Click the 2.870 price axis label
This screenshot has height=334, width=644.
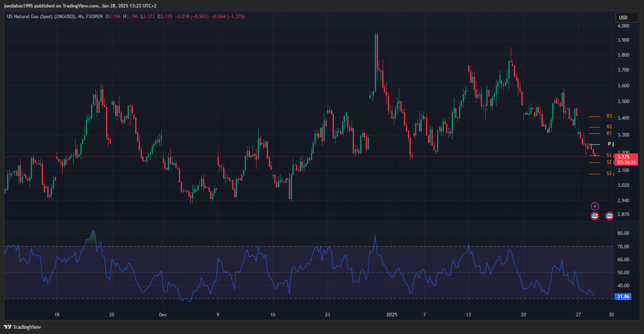click(623, 214)
